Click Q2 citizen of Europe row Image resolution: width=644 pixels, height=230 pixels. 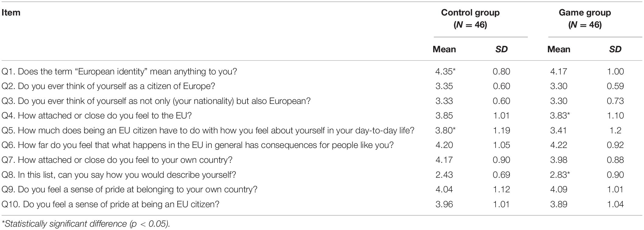[x=322, y=86]
